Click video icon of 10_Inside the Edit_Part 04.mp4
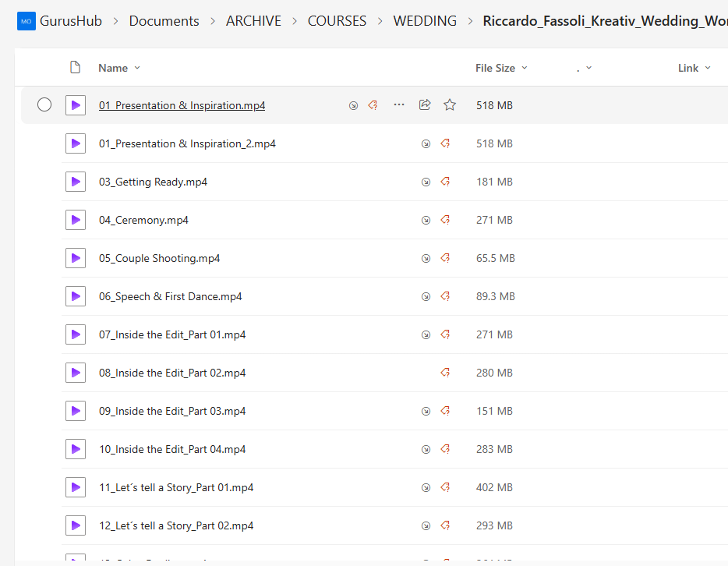The width and height of the screenshot is (728, 566). tap(76, 449)
